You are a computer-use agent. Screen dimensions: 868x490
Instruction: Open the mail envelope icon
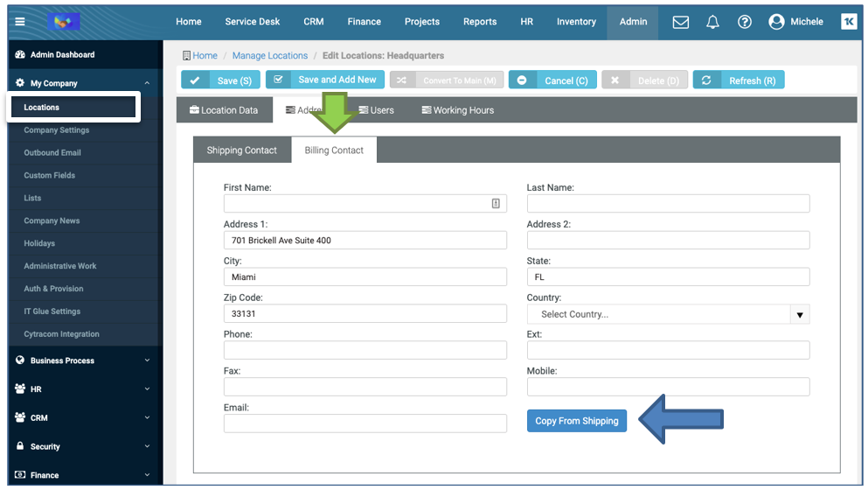coord(680,22)
